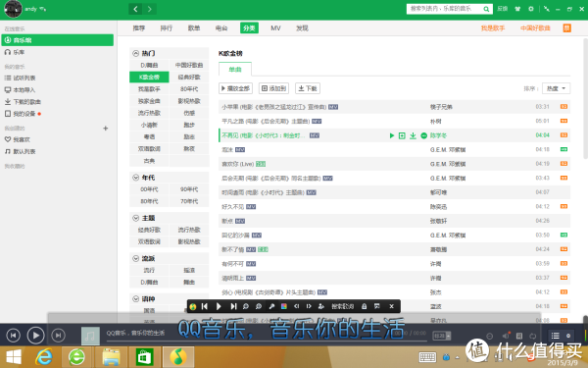Open lyrics color palette icon
The width and height of the screenshot is (588, 368).
tap(284, 306)
